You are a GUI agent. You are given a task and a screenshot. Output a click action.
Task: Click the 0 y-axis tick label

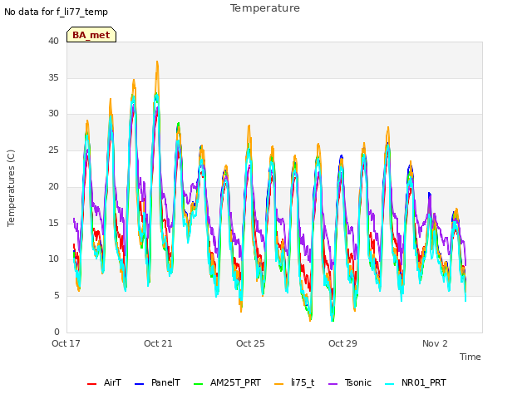coord(57,332)
